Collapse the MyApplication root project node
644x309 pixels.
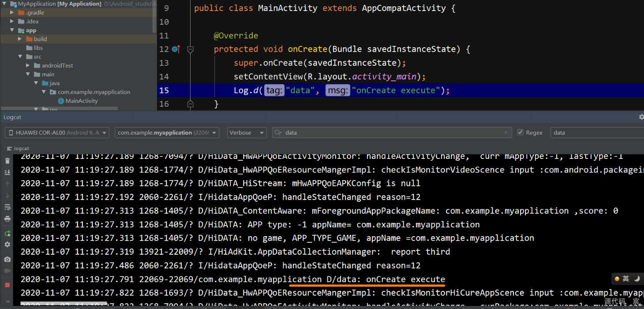[4, 4]
